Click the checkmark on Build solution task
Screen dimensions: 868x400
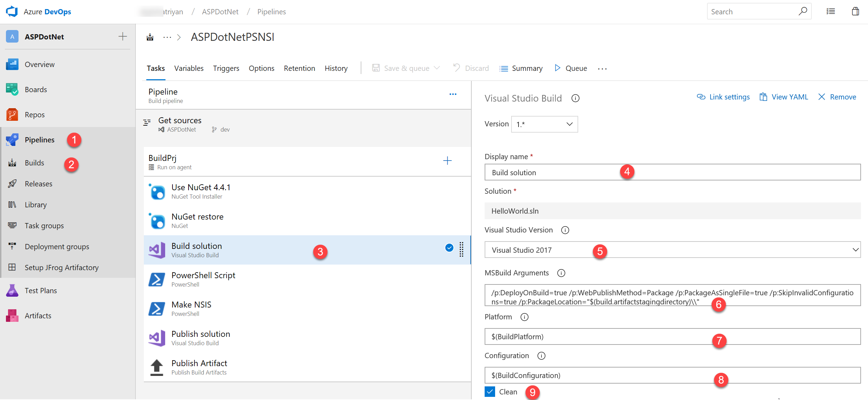coord(449,248)
